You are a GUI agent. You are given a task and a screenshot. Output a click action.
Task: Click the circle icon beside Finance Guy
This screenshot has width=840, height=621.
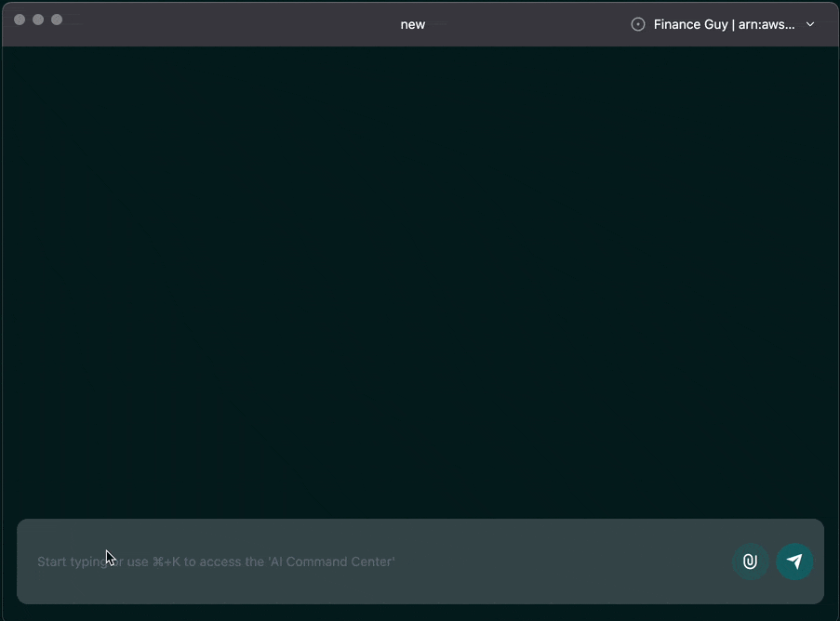tap(637, 24)
